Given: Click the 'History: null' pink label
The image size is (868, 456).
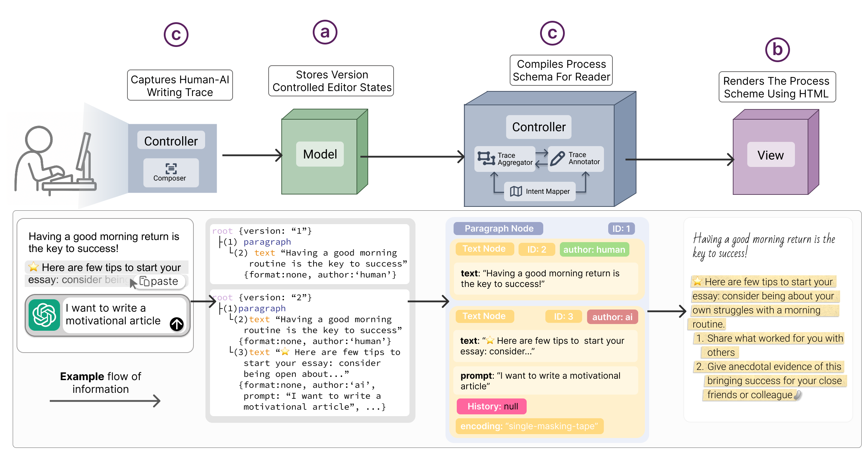Looking at the screenshot, I should 492,406.
